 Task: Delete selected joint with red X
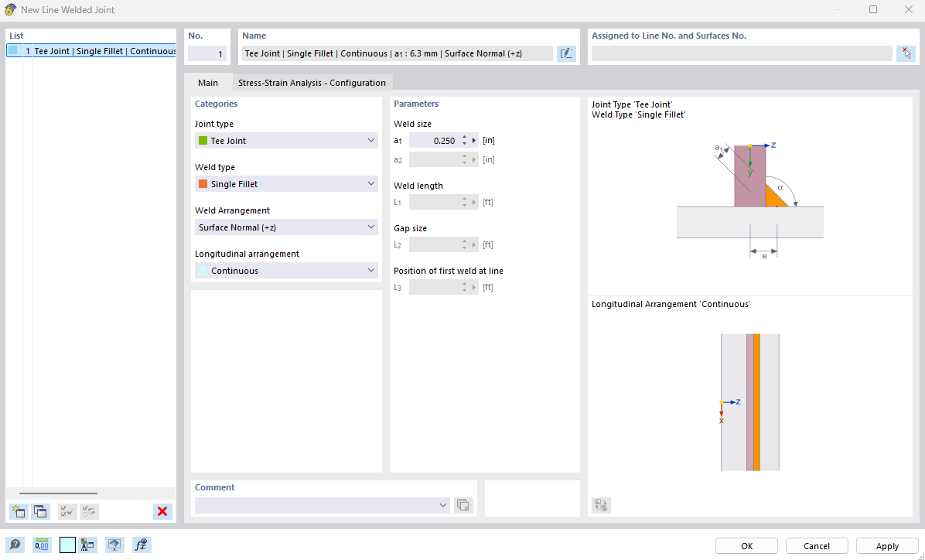click(x=163, y=511)
